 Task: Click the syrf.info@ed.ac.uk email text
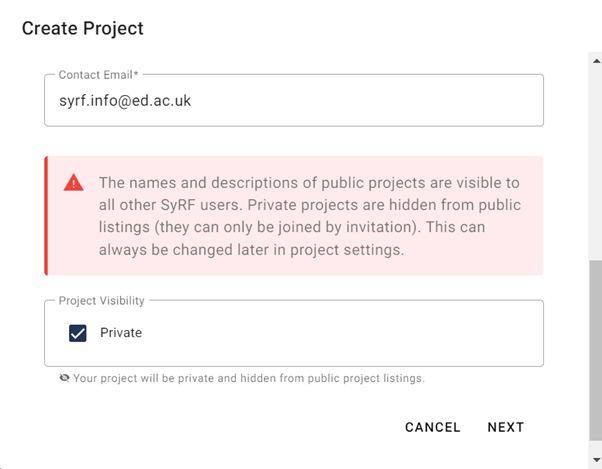pos(125,101)
